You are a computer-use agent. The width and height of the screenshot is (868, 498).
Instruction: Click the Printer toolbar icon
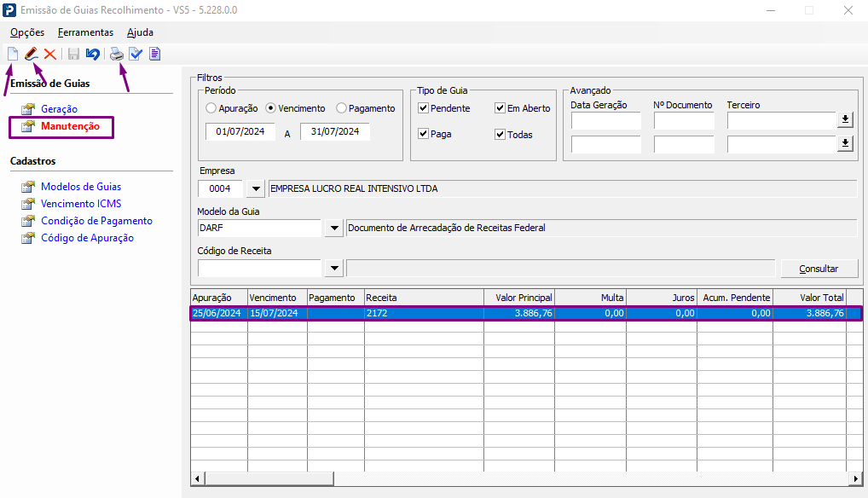click(116, 54)
